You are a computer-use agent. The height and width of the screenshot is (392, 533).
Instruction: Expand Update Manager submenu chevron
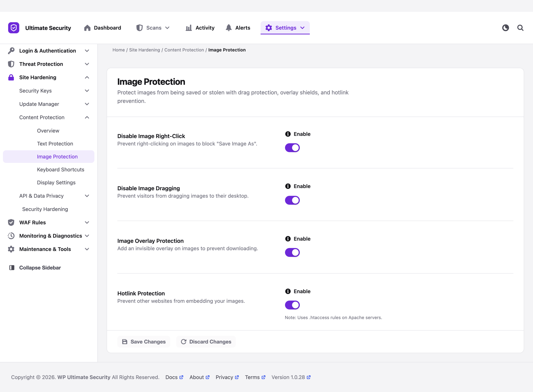click(x=87, y=104)
